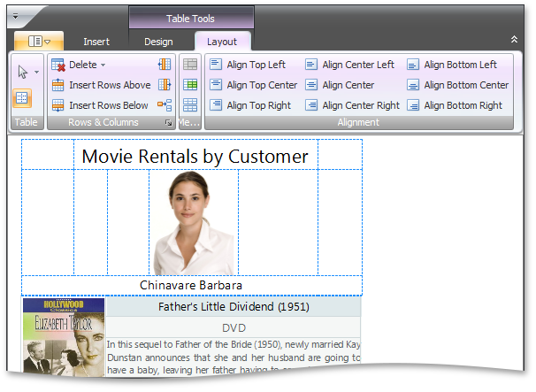Click the insert columns to right icon
The width and height of the screenshot is (536, 392).
[165, 85]
